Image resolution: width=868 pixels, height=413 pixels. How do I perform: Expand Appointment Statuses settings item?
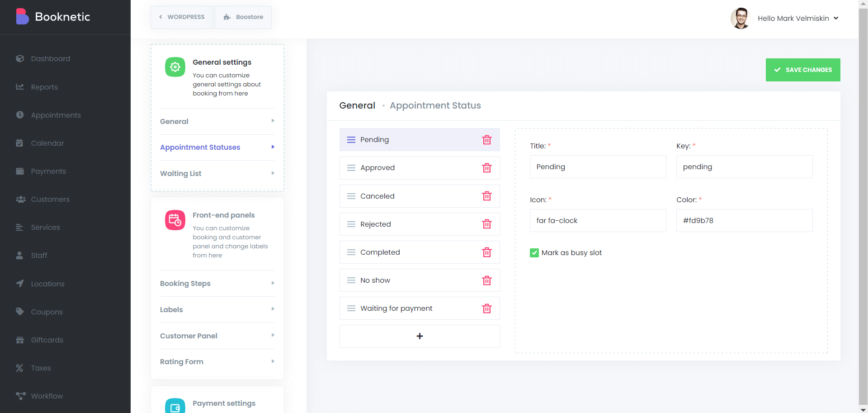(x=217, y=147)
